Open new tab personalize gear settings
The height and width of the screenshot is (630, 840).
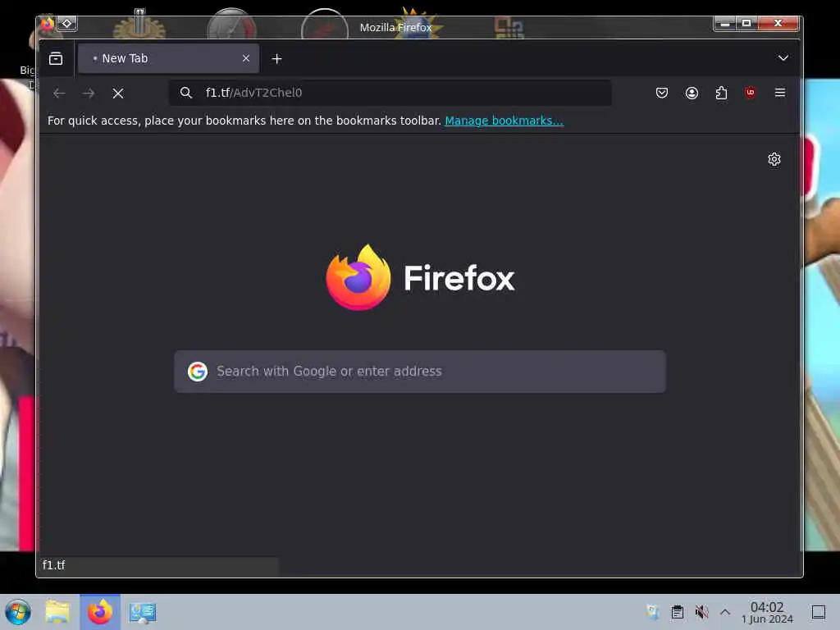point(774,159)
